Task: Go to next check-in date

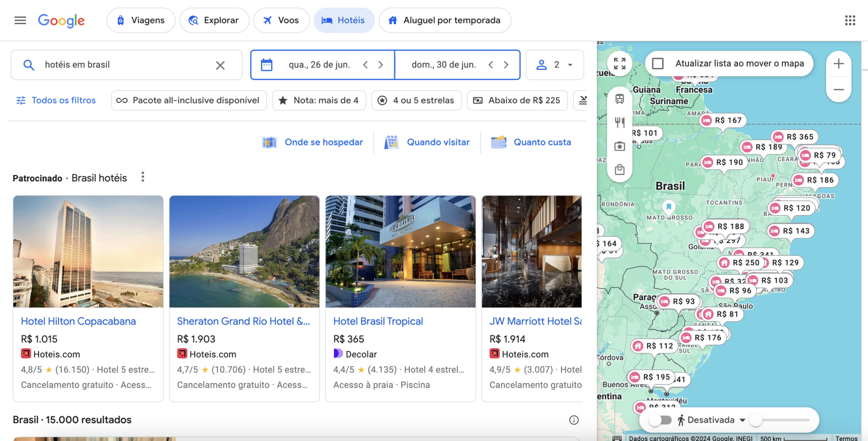Action: [381, 65]
